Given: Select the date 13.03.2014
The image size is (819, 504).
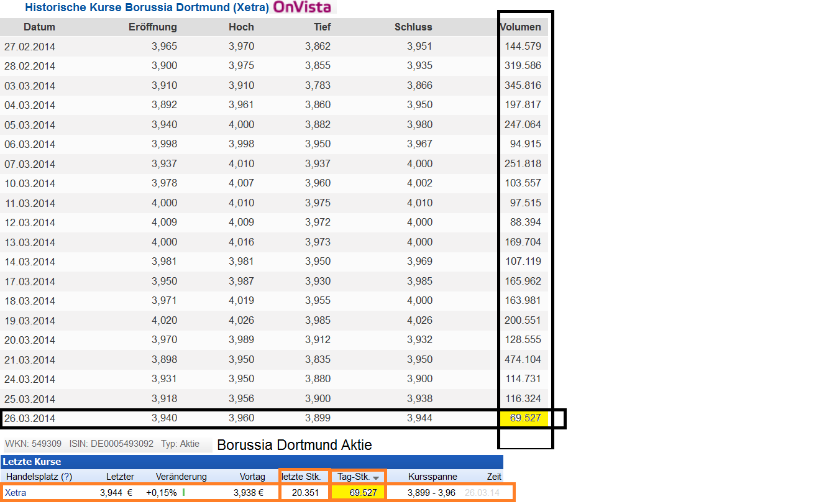Looking at the screenshot, I should tap(30, 242).
